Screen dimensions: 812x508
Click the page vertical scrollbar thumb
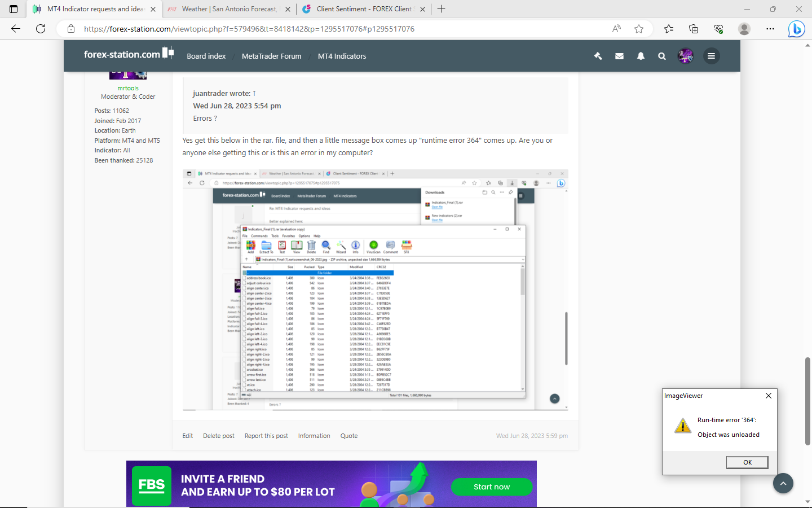pos(807,401)
